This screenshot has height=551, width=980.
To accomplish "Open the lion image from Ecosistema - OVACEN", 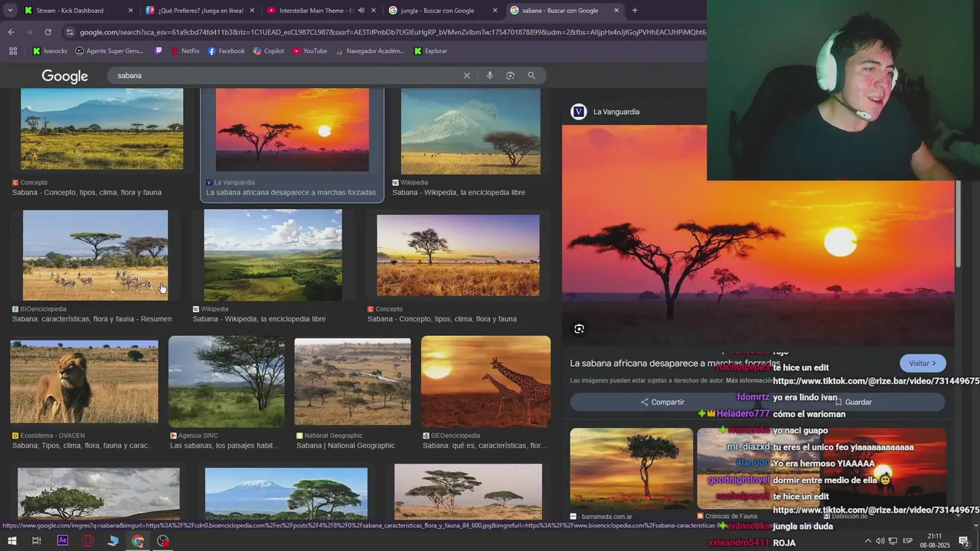I will click(x=84, y=382).
